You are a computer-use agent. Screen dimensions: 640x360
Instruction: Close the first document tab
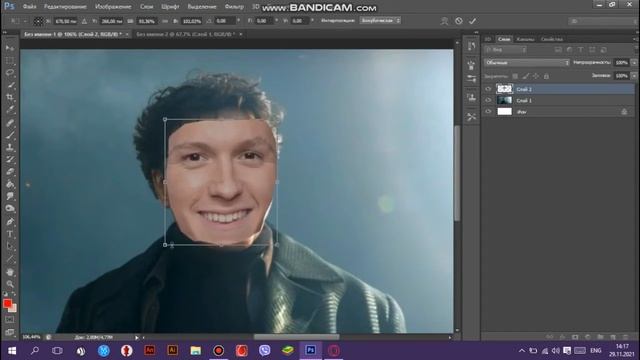[127, 34]
